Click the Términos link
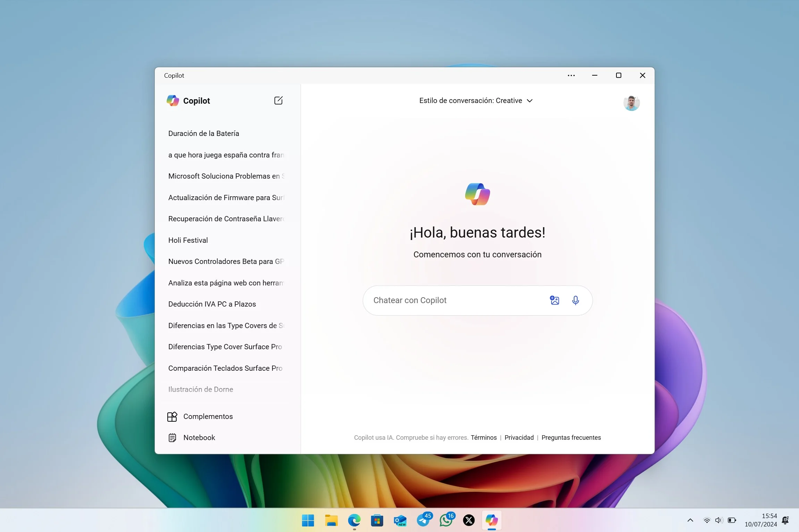799x532 pixels. tap(483, 437)
